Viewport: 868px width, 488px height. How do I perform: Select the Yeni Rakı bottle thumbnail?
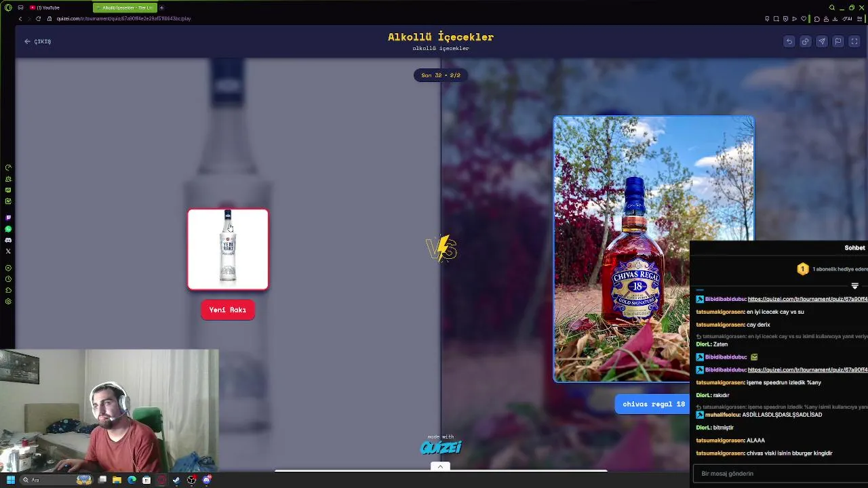[228, 249]
